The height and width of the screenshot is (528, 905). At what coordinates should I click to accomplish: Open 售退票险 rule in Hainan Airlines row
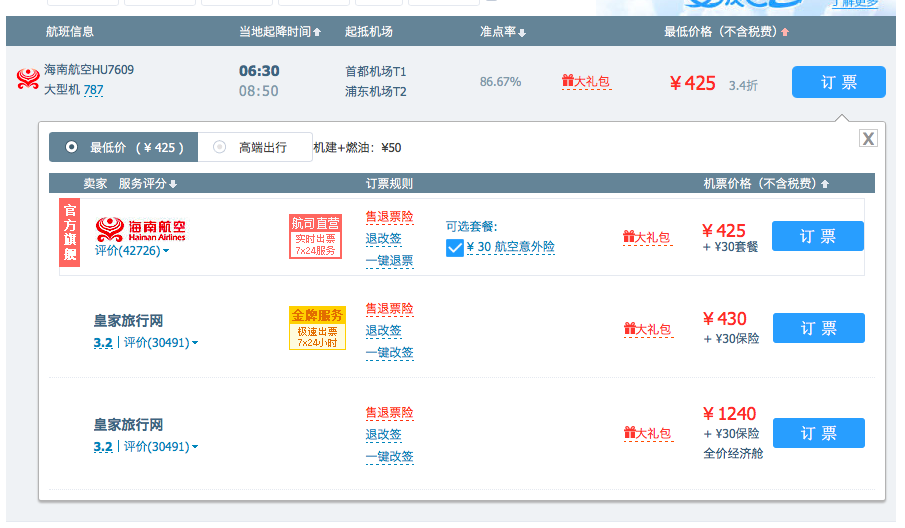coord(390,217)
